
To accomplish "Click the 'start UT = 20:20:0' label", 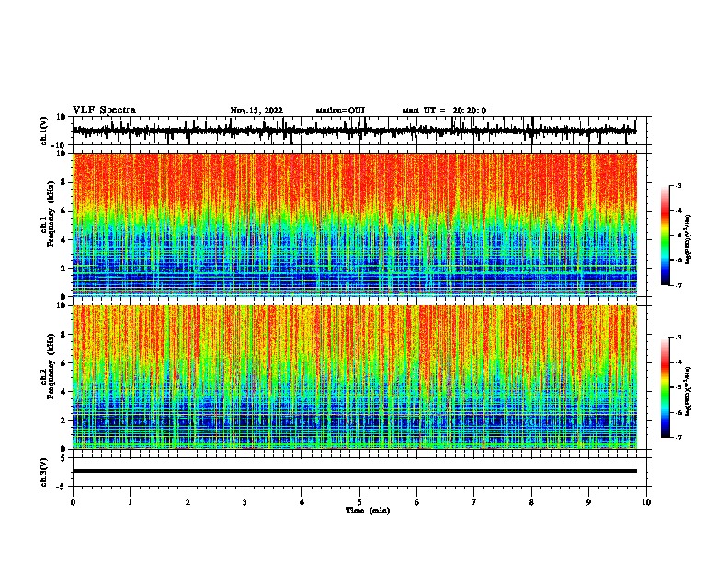I will click(x=444, y=110).
